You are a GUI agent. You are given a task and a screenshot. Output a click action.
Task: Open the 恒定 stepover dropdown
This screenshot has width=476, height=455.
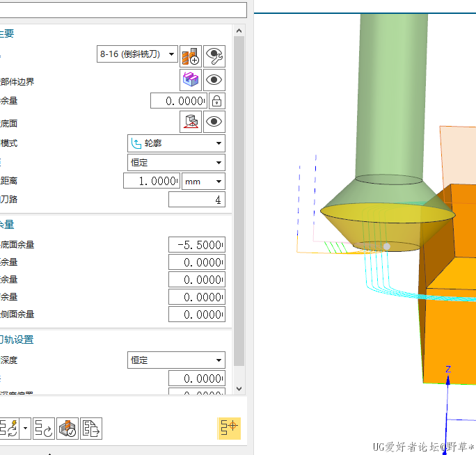176,162
